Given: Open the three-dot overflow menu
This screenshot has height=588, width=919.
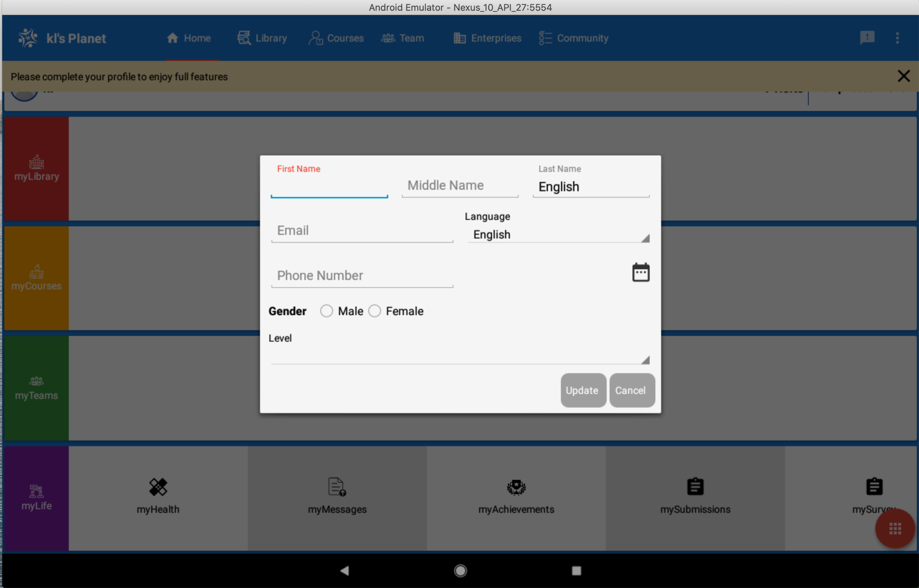Looking at the screenshot, I should point(898,38).
